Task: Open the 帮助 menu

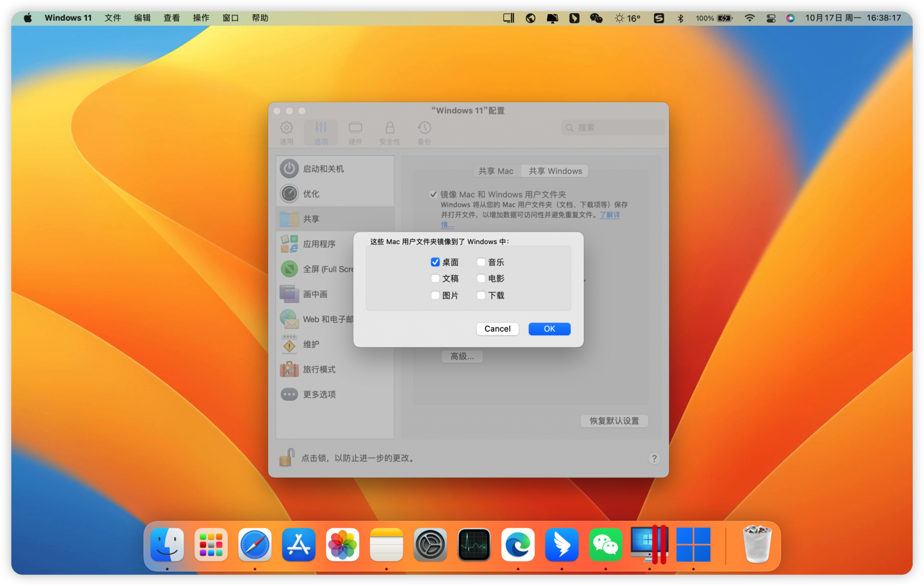Action: pyautogui.click(x=260, y=18)
